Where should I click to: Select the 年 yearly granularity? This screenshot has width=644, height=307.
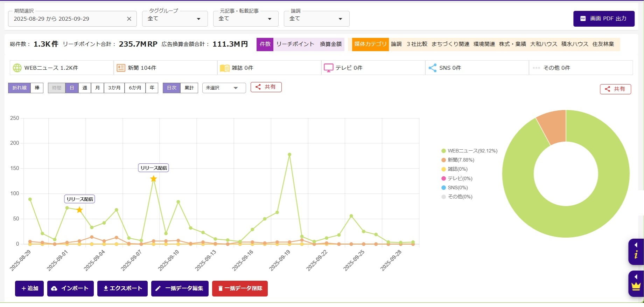pos(152,88)
